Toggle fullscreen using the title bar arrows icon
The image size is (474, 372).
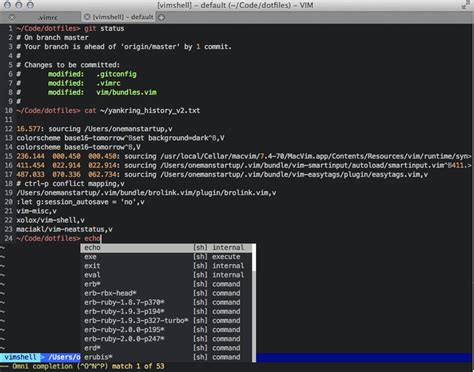(466, 5)
